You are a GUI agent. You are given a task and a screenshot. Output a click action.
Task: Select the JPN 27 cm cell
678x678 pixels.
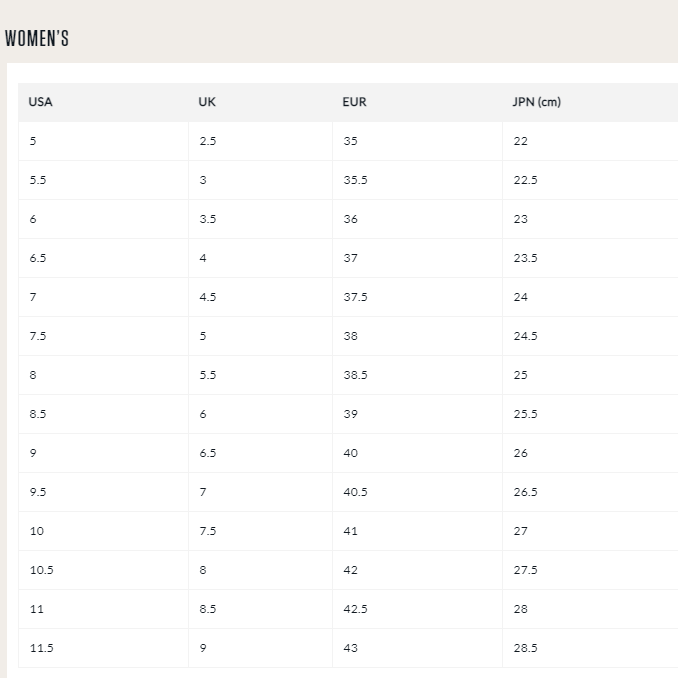(520, 531)
